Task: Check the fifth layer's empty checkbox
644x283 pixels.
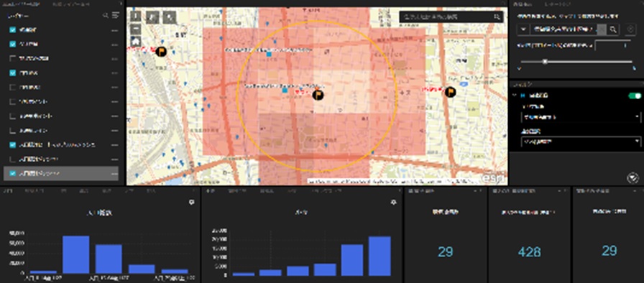Action: (12, 88)
